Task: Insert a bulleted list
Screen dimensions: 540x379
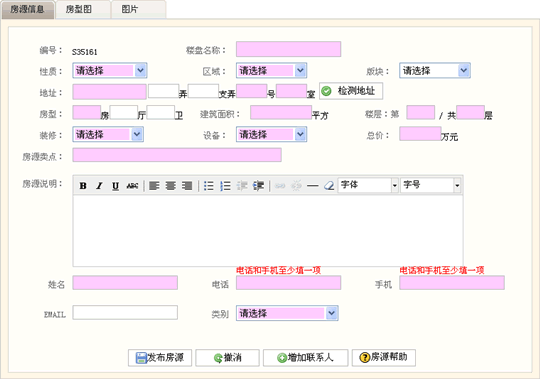Action: coord(209,186)
